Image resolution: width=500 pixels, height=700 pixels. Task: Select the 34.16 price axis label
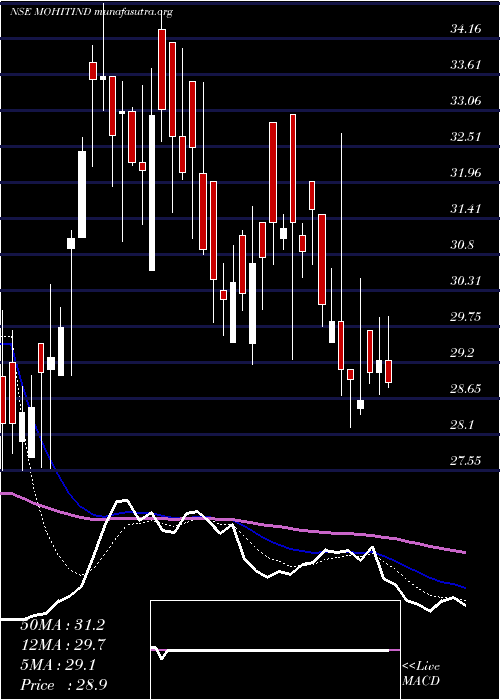click(x=466, y=29)
